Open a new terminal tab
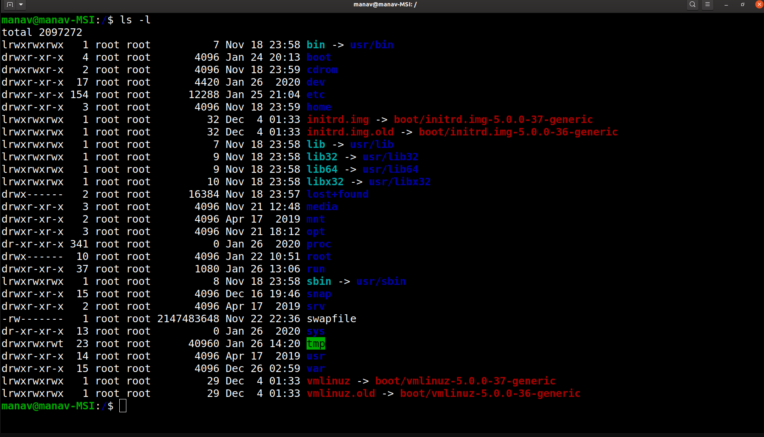This screenshot has height=437, width=764. pos(9,6)
